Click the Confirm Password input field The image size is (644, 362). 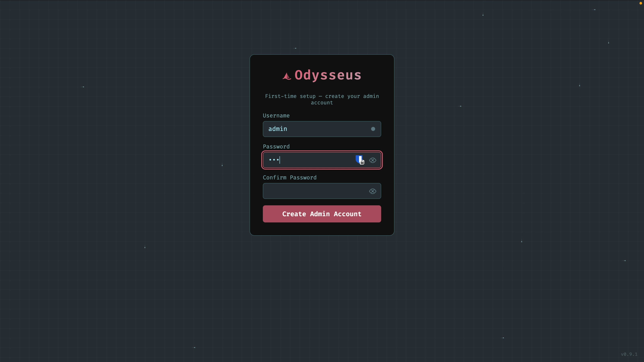322,191
